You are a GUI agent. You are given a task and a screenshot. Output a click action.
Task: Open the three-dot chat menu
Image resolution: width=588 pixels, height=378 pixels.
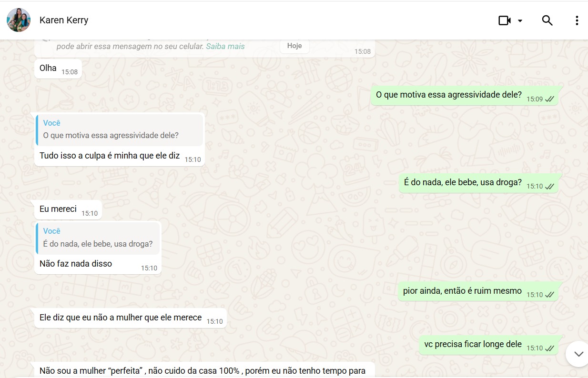pos(577,20)
